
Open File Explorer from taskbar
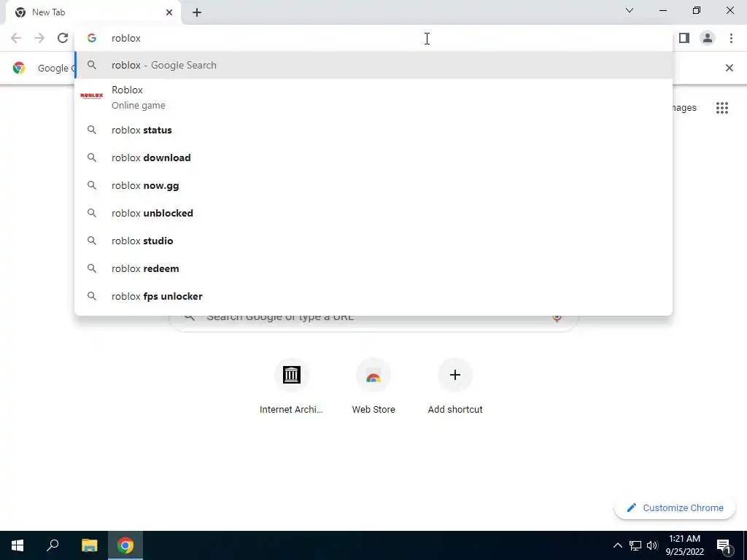(89, 545)
